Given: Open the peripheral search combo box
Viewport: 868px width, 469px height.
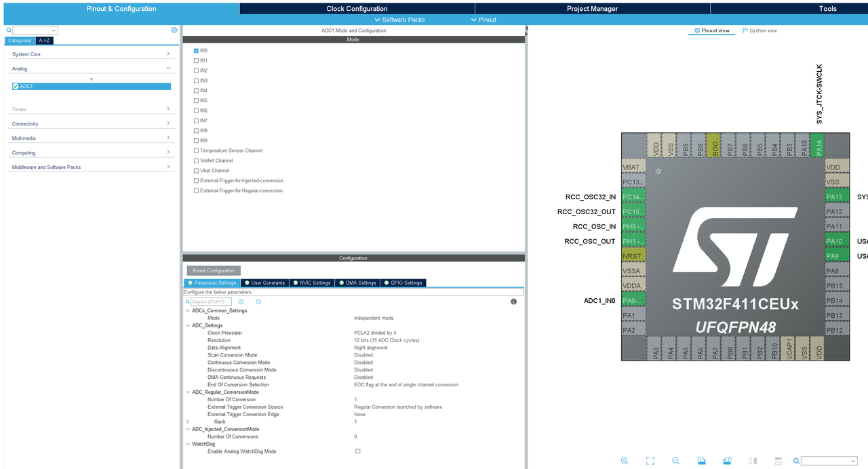Looking at the screenshot, I should (x=35, y=30).
